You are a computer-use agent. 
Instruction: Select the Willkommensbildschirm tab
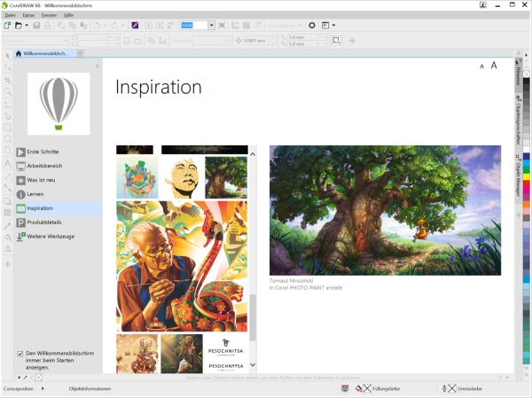point(45,53)
